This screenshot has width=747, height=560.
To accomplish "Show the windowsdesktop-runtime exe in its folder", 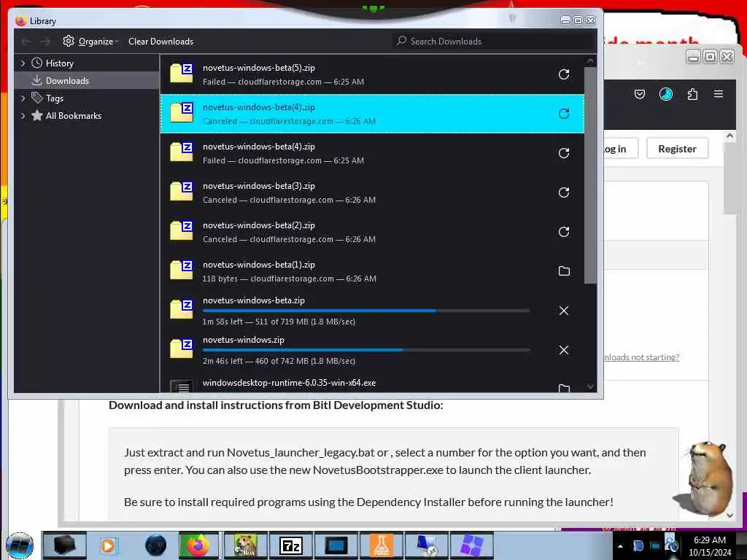I will pos(564,388).
